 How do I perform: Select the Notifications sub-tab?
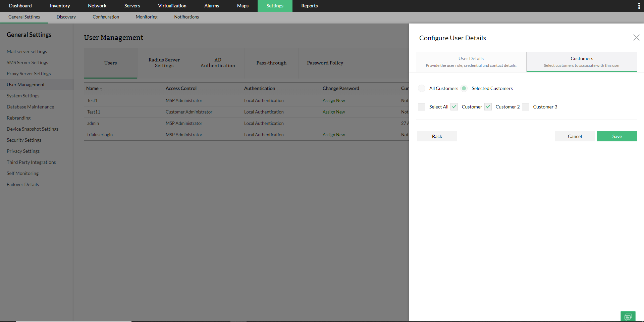coord(186,17)
